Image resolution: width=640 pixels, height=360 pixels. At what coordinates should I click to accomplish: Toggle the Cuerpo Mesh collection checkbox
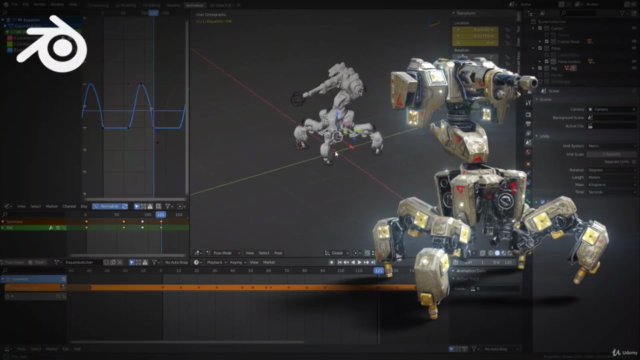[547, 41]
